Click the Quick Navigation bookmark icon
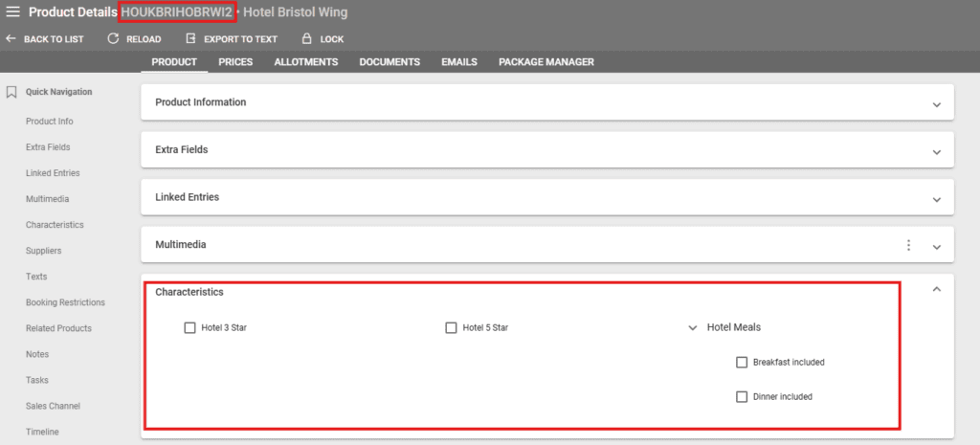The image size is (980, 445). [x=11, y=93]
